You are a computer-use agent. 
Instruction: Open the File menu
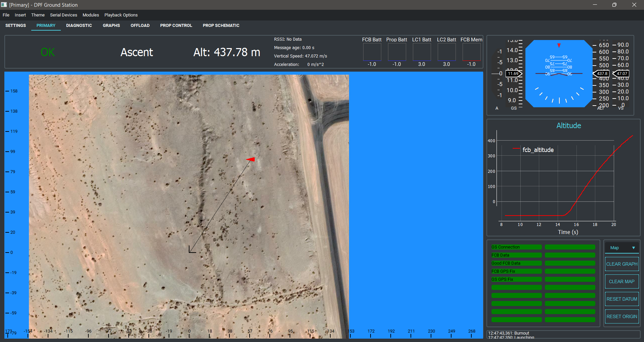click(6, 15)
